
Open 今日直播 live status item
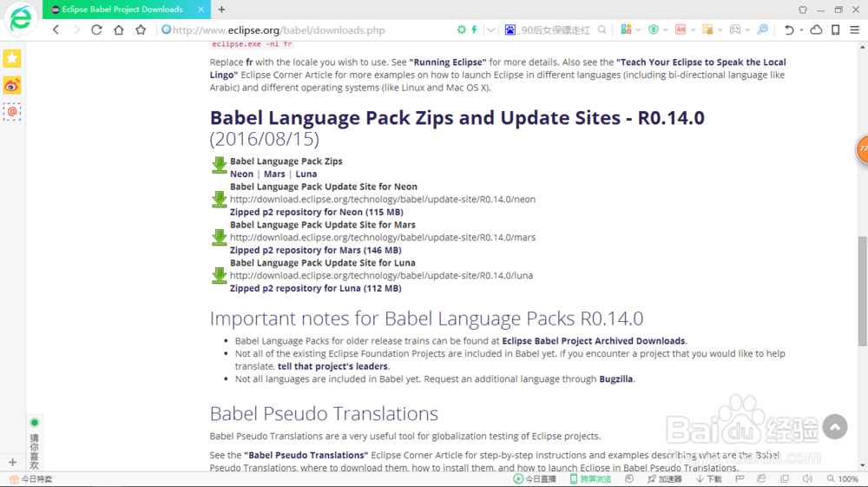pos(535,478)
